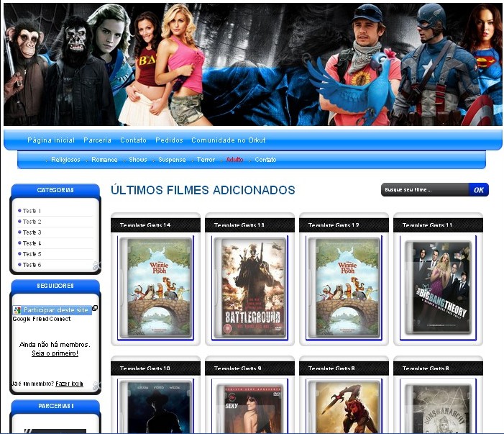Click Google Friend Connect logo icon
This screenshot has height=434, width=504.
(17, 310)
